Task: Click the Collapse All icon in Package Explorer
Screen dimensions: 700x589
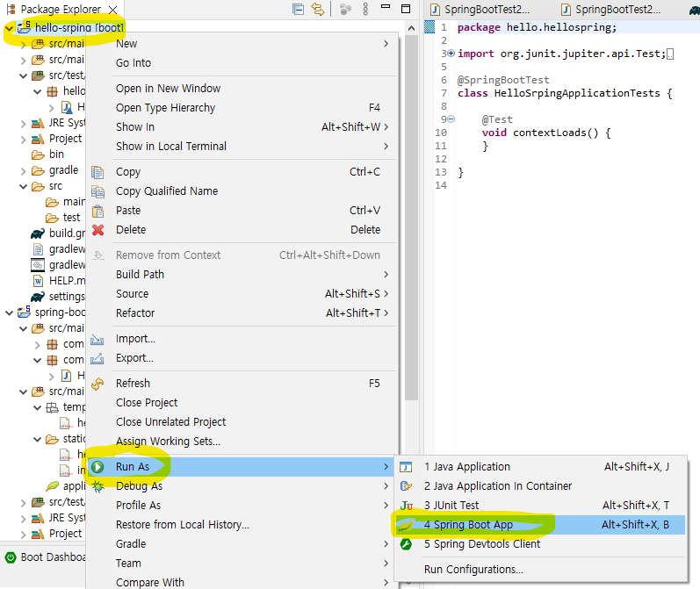Action: coord(298,9)
